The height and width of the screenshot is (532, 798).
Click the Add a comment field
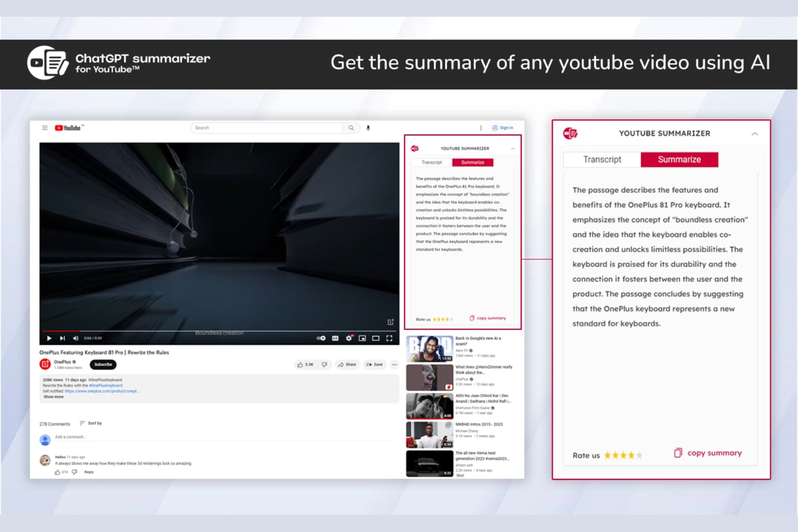point(72,437)
